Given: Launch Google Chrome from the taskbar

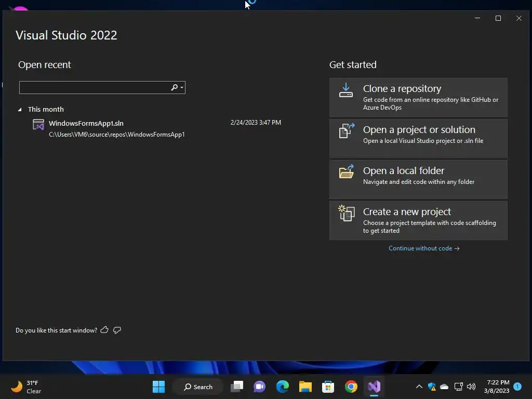Looking at the screenshot, I should click(351, 387).
